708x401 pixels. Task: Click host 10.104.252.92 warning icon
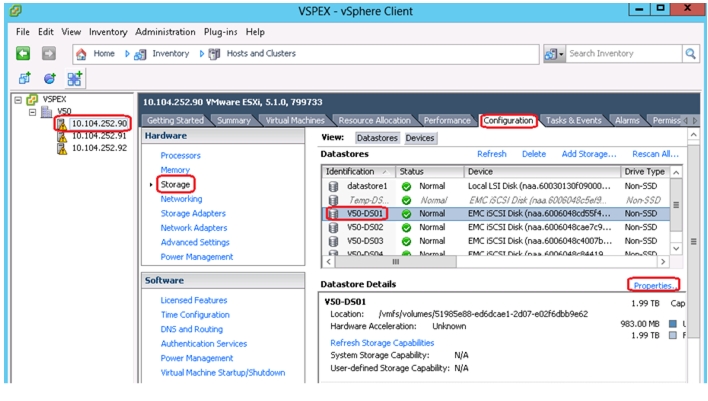(62, 148)
